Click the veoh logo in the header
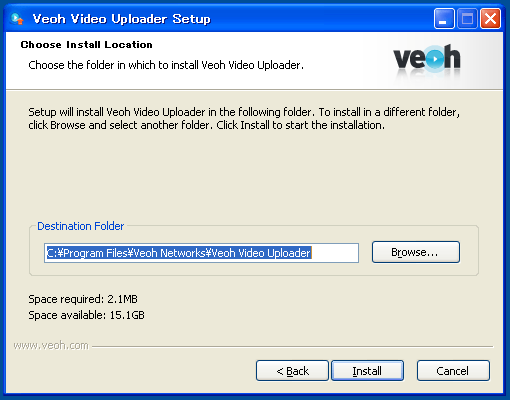The image size is (510, 400). [427, 59]
